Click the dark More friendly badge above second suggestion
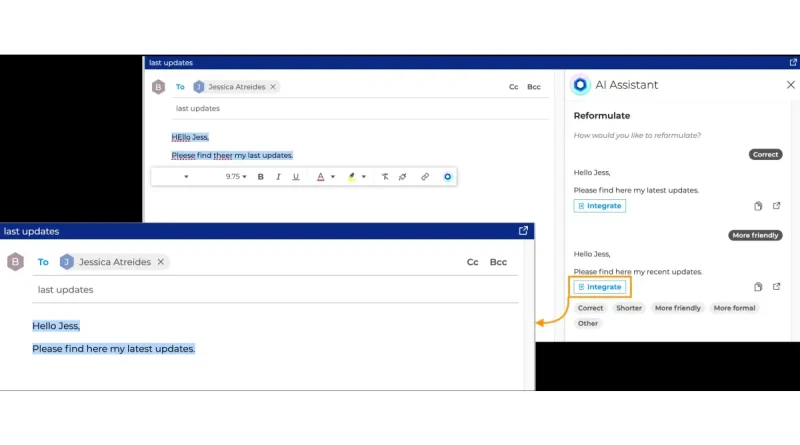Image resolution: width=800 pixels, height=445 pixels. pyautogui.click(x=755, y=235)
